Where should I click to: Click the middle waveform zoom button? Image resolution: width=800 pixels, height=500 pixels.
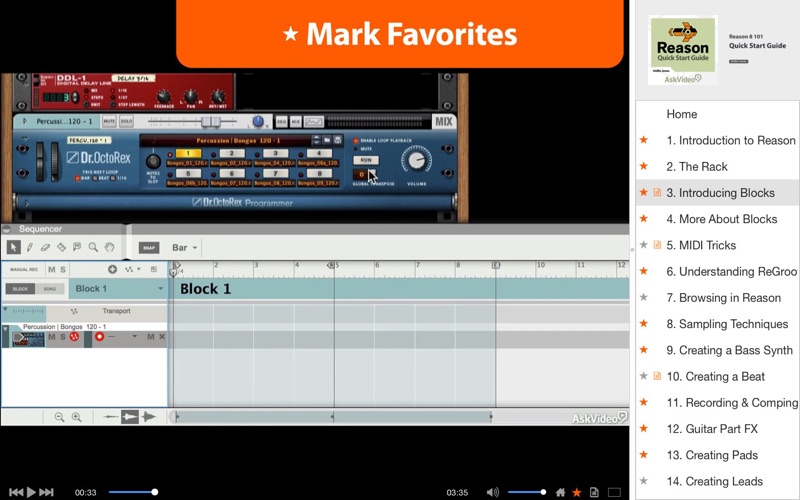click(x=130, y=417)
